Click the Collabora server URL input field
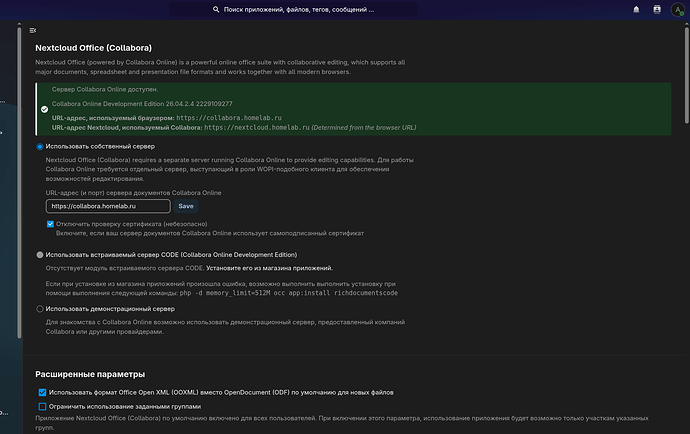 tap(108, 206)
